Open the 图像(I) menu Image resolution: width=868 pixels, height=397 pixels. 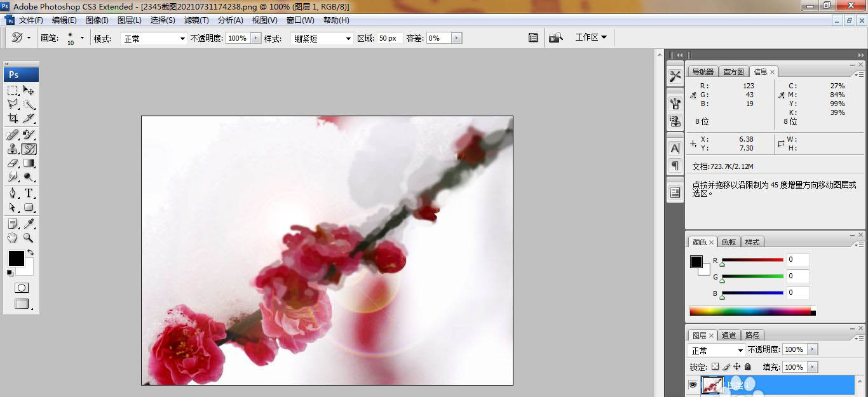pos(97,20)
